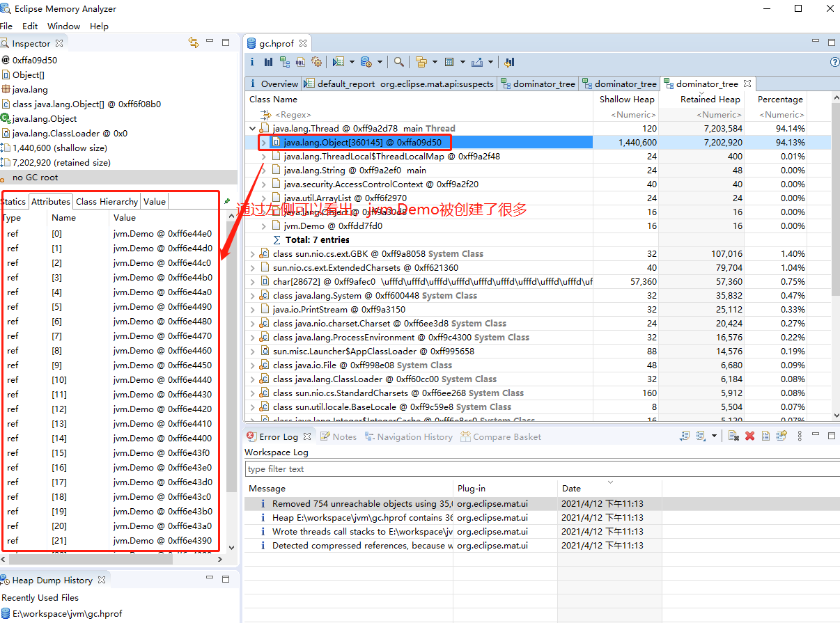This screenshot has height=623, width=840.
Task: Open Dominator Tree from gc.hprof toolbar
Action: [285, 62]
